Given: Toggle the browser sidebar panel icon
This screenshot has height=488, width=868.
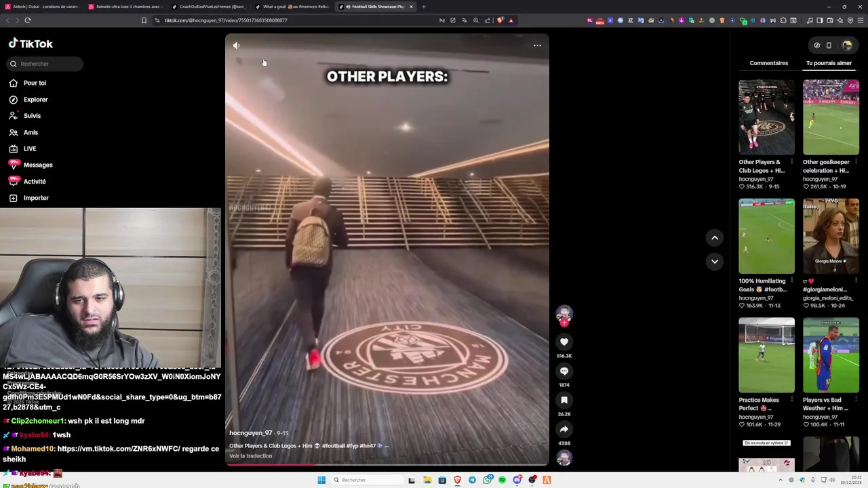Looking at the screenshot, I should click(x=820, y=20).
